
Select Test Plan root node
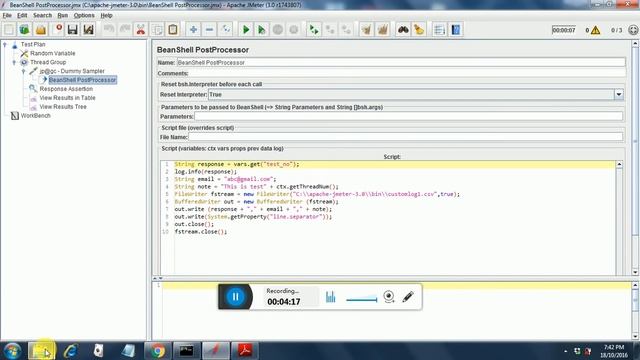pyautogui.click(x=33, y=44)
